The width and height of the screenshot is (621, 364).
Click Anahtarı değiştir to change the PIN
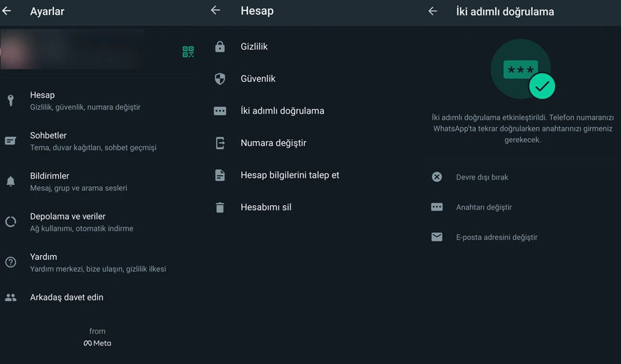pyautogui.click(x=483, y=207)
